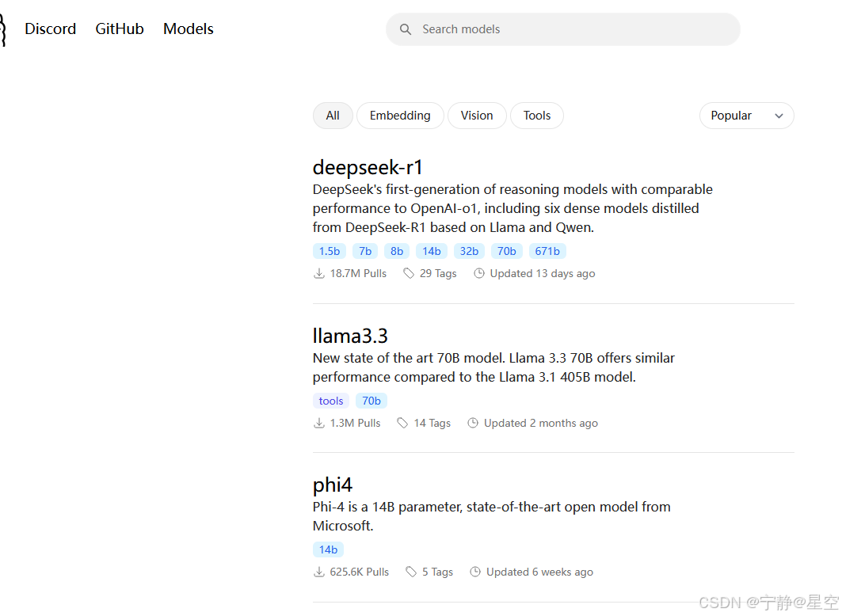Click the download icon next to 1.3M Pulls
Image resolution: width=842 pixels, height=616 pixels.
coord(319,424)
